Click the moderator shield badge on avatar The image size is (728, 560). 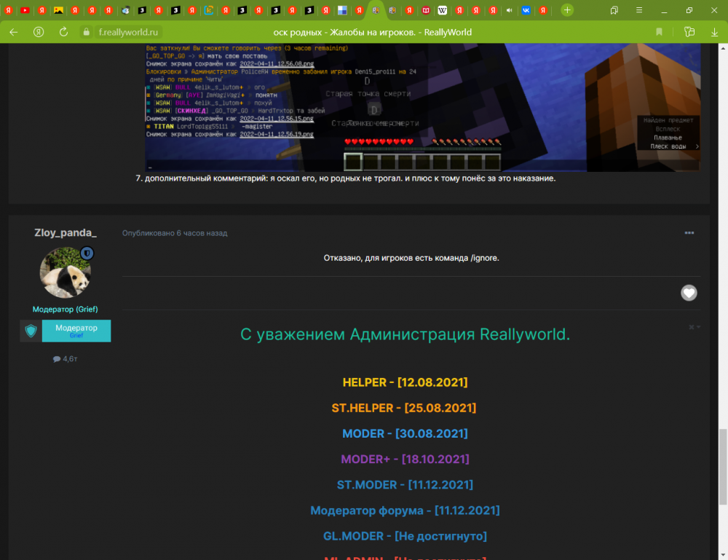[x=87, y=253]
